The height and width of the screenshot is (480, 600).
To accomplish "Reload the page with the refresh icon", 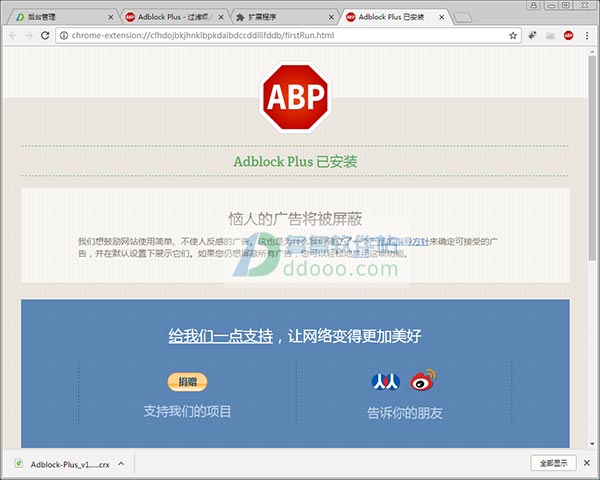I will tap(45, 36).
